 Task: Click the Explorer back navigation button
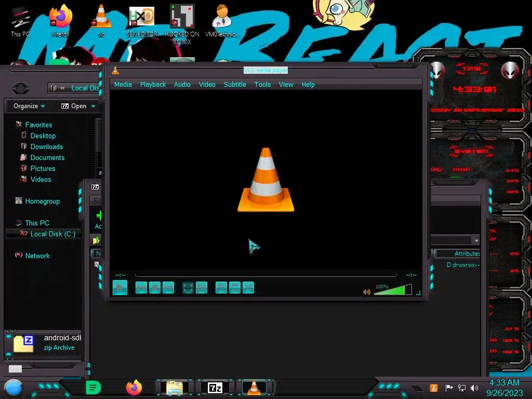21,88
